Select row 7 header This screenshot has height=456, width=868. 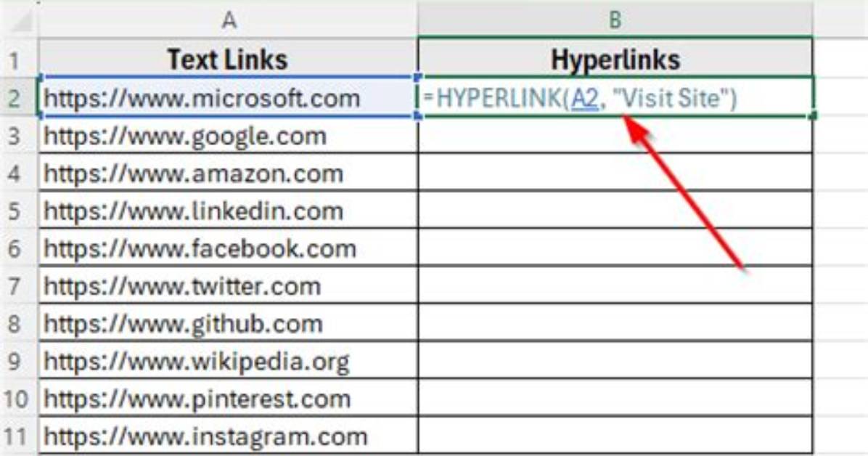19,287
